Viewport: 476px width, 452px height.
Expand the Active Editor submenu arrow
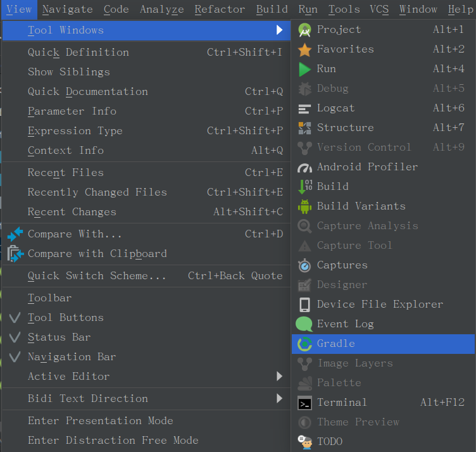coord(280,377)
